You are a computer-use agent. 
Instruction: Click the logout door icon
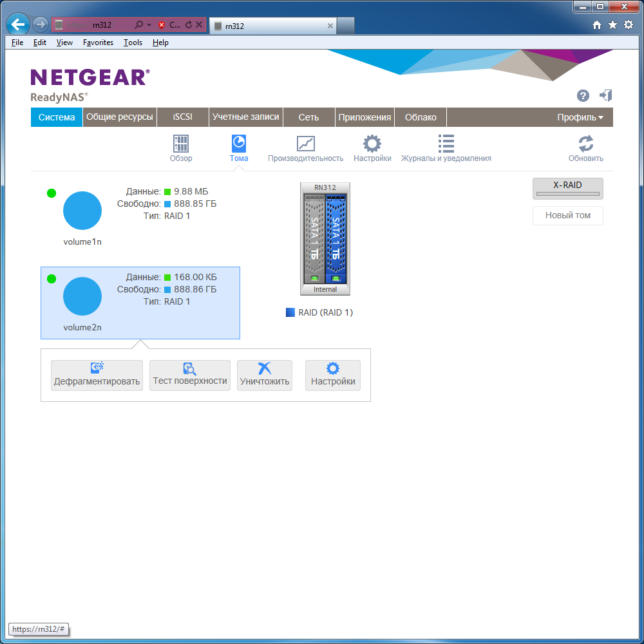pos(606,96)
